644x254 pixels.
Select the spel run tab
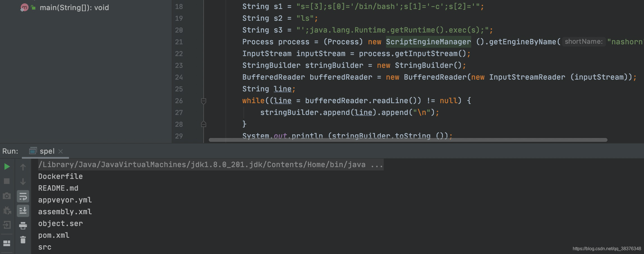47,151
